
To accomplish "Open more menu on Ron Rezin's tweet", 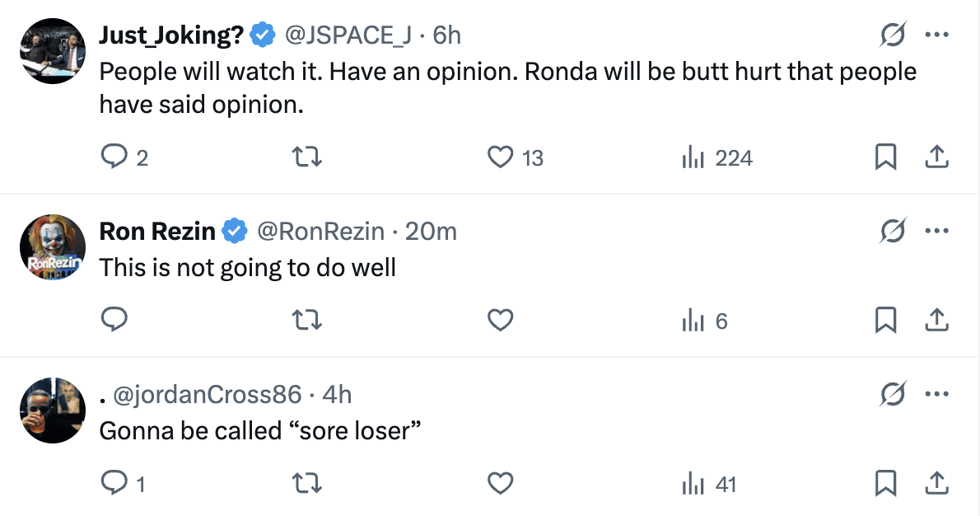I will (x=937, y=232).
